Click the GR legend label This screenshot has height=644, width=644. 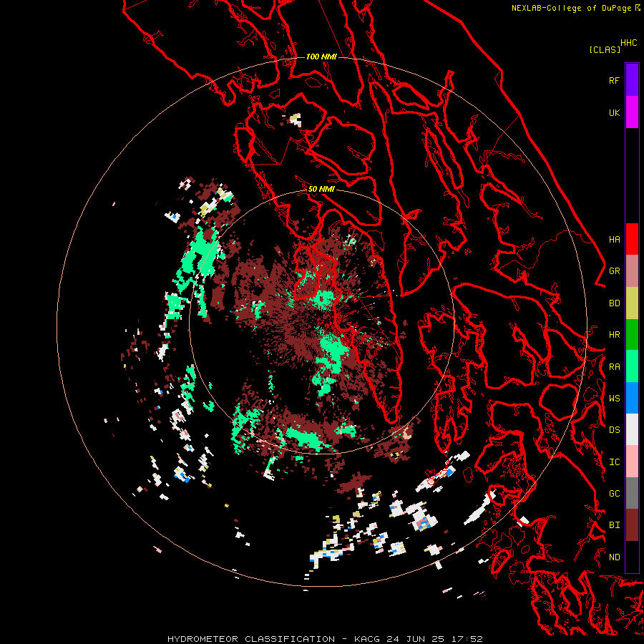(x=614, y=271)
